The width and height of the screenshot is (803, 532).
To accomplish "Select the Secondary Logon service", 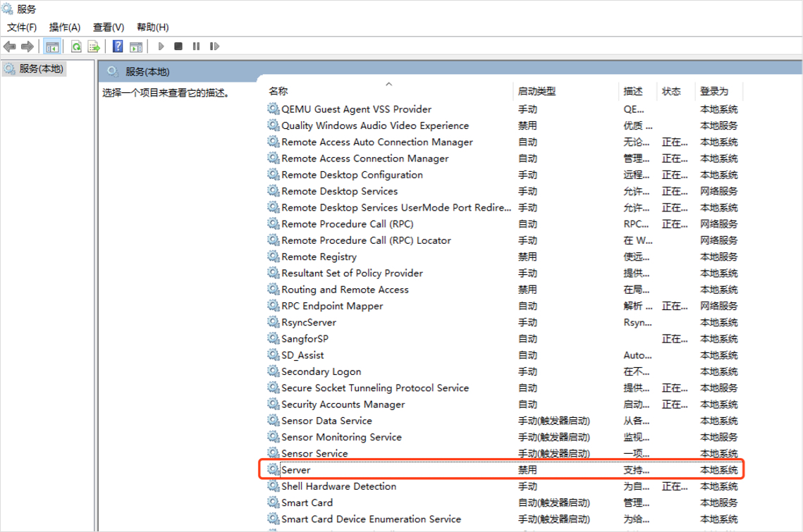I will coord(321,371).
